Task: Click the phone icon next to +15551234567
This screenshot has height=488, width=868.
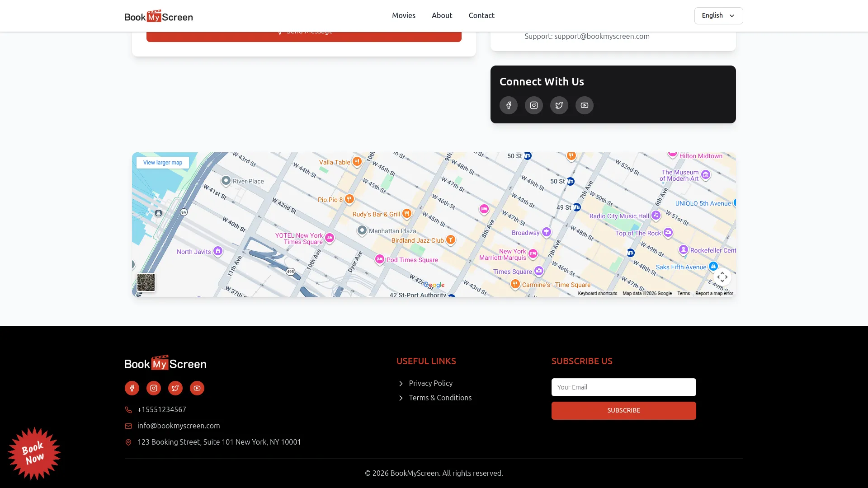Action: tap(128, 410)
